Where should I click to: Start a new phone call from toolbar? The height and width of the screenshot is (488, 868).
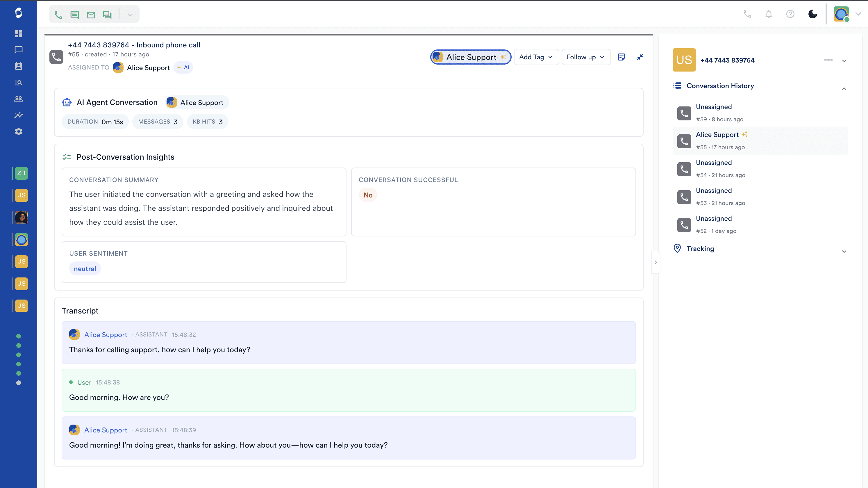[x=58, y=15]
